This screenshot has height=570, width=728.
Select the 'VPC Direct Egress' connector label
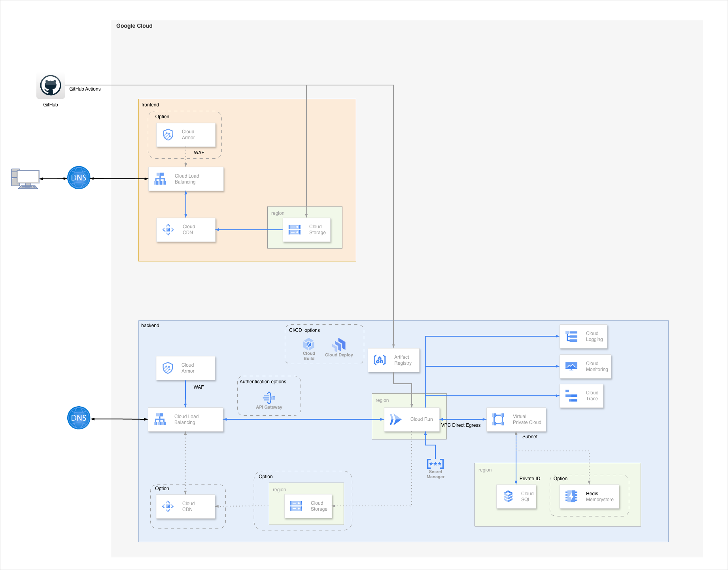tap(461, 425)
